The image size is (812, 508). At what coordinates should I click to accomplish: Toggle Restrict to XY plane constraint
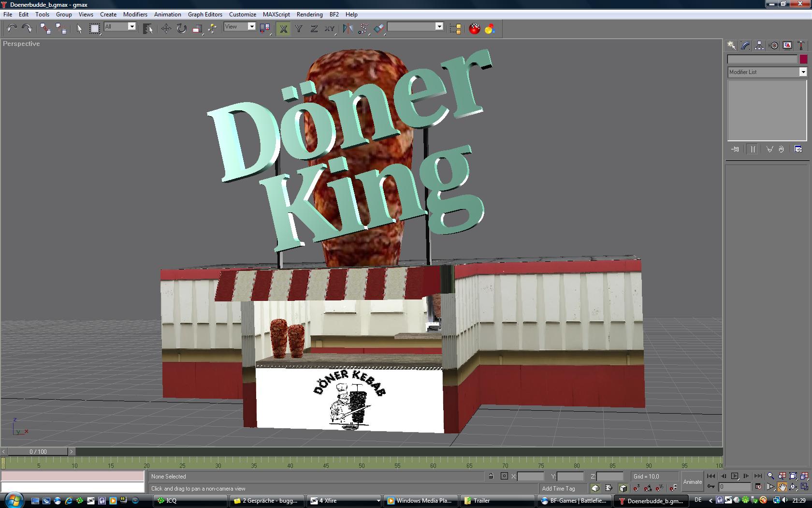[330, 29]
